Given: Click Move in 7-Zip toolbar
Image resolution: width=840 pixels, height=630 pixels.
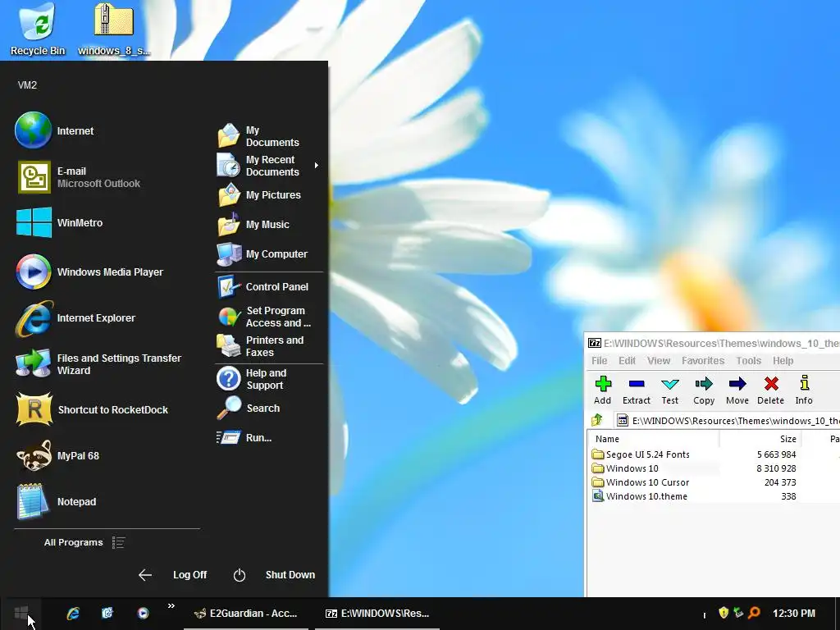Looking at the screenshot, I should coord(737,390).
